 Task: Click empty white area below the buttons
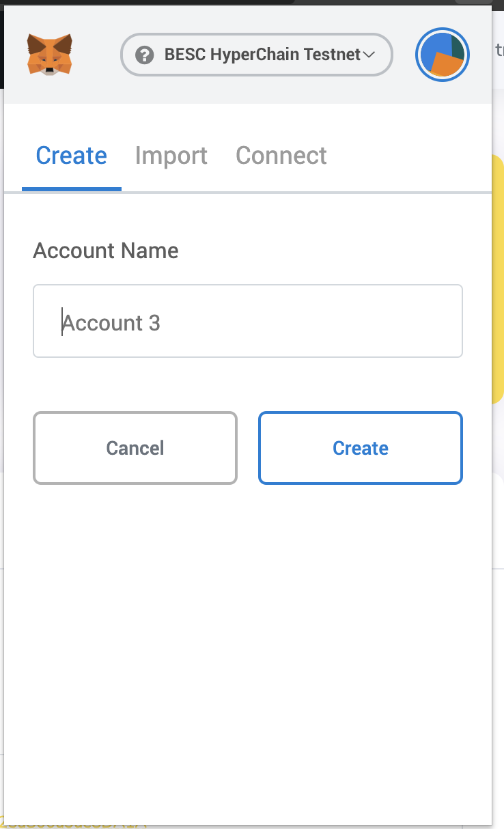[247, 615]
